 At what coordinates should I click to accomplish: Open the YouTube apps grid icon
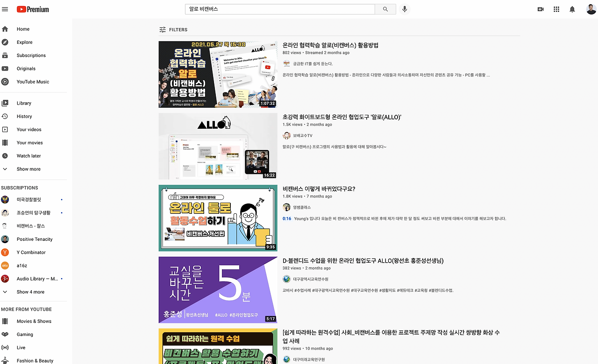point(556,9)
